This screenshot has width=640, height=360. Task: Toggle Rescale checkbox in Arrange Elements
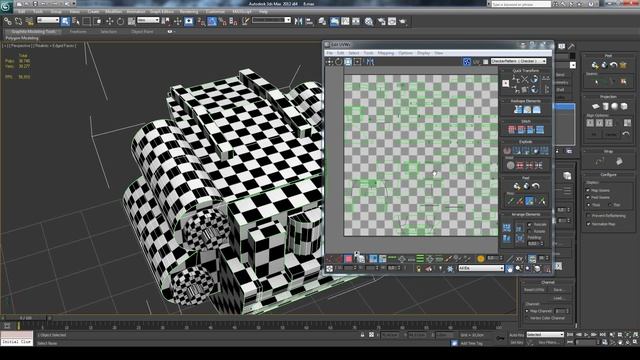pyautogui.click(x=530, y=224)
